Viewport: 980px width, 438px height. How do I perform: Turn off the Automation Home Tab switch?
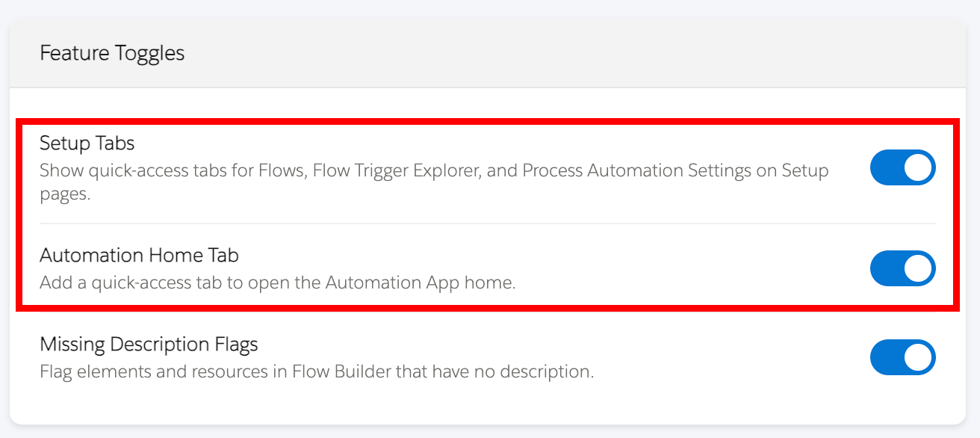(x=902, y=268)
